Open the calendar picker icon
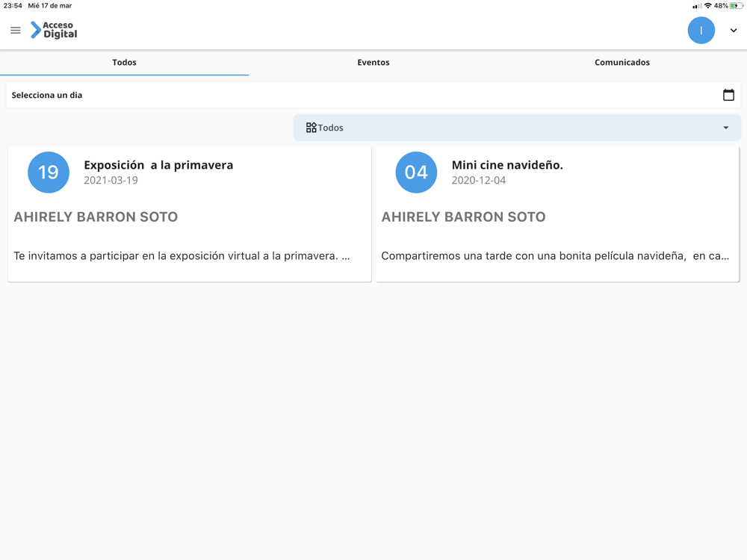This screenshot has width=747, height=560. 728,95
